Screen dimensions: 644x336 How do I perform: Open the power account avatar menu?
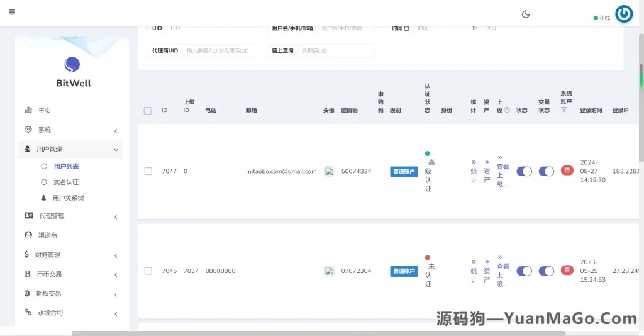click(x=624, y=14)
